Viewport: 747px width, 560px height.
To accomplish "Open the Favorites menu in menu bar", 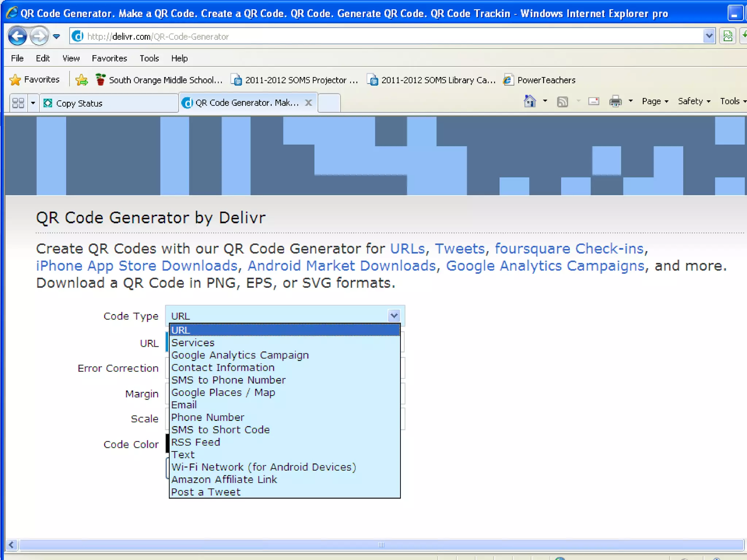I will [x=109, y=58].
